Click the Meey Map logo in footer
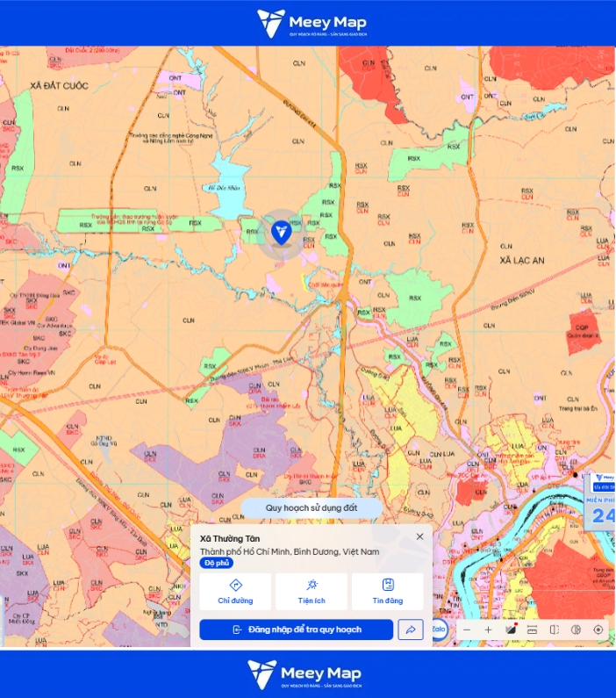Screen dimensions: 616x698 coord(304,674)
